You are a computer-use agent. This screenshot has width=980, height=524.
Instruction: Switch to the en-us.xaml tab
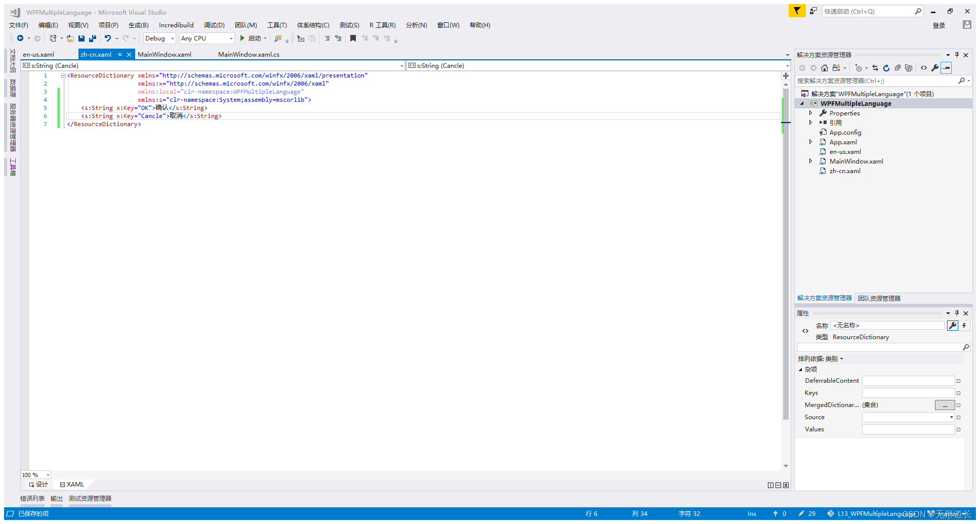point(38,54)
